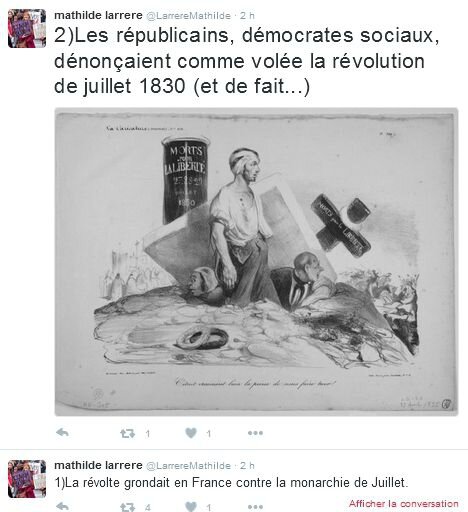Like the tweet with the lithograph

tap(191, 433)
